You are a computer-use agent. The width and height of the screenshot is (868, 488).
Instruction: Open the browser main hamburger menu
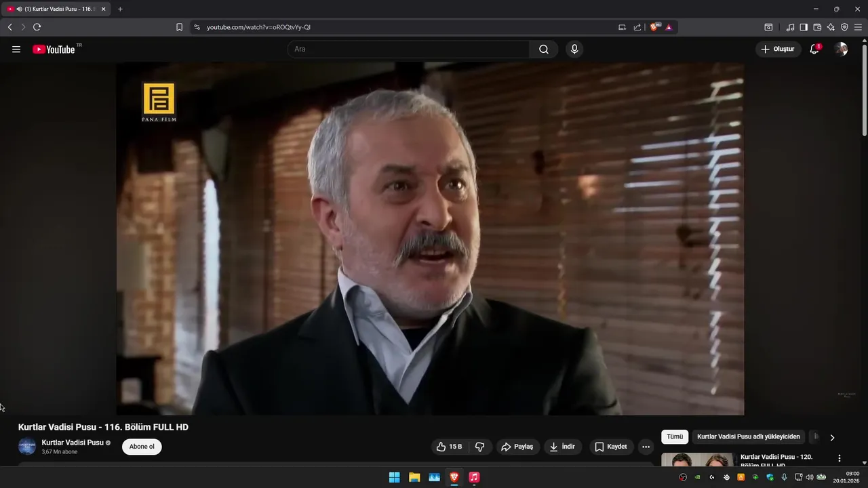point(858,27)
